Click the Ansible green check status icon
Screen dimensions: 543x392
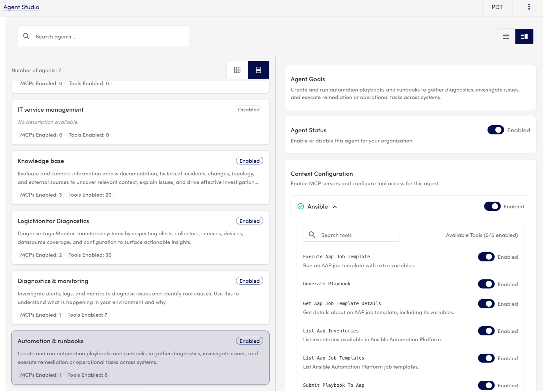pos(301,207)
